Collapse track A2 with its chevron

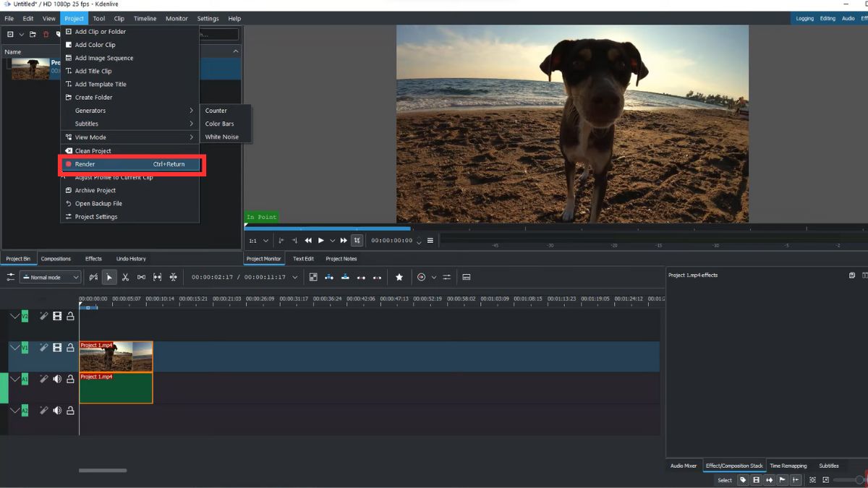tap(14, 411)
